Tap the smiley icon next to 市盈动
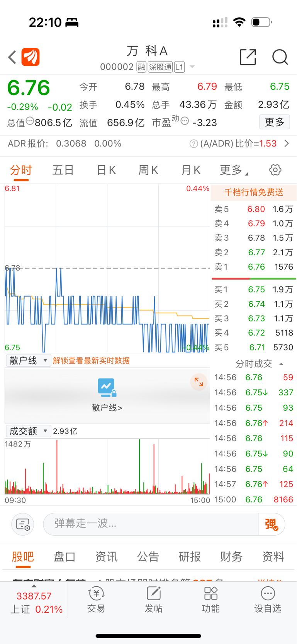Image resolution: width=297 pixels, height=644 pixels. pos(185,121)
